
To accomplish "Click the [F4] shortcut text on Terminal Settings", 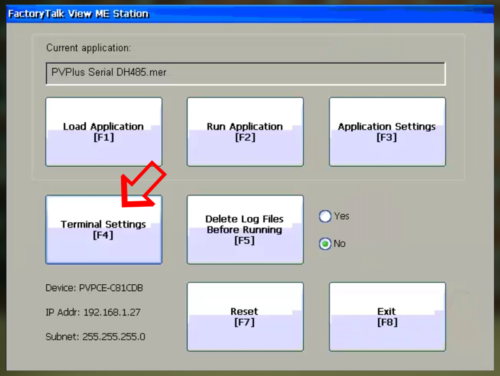I will (x=103, y=235).
